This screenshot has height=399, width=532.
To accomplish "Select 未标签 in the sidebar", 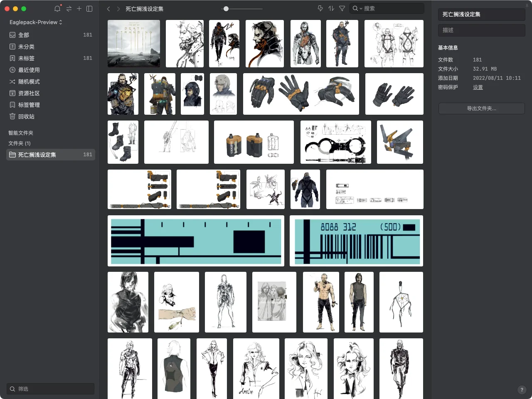I will [x=51, y=58].
